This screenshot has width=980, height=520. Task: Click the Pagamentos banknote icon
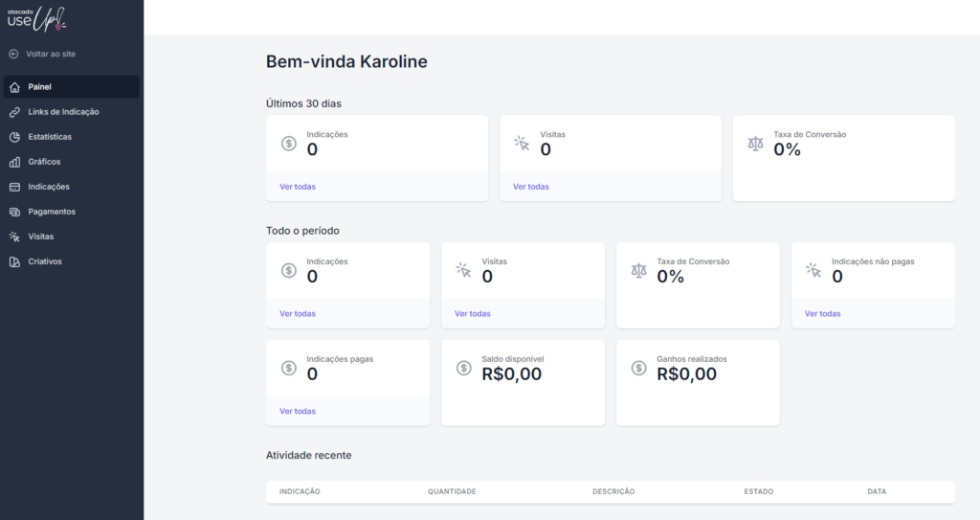pyautogui.click(x=14, y=212)
